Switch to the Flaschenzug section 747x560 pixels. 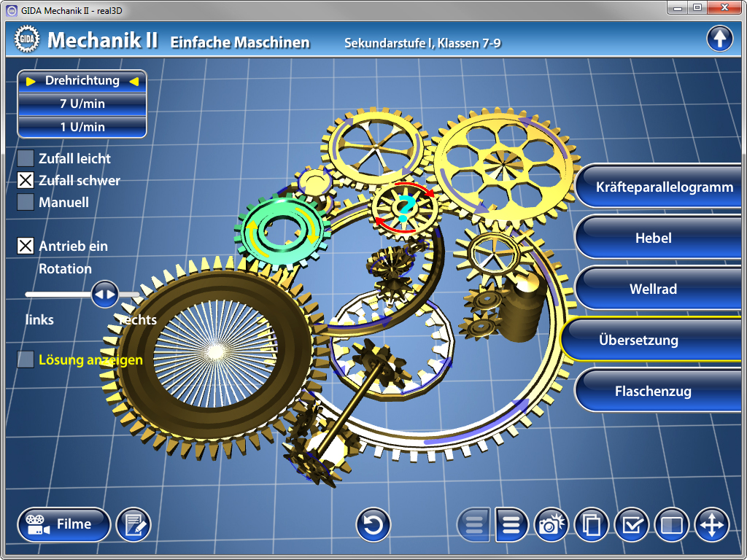pos(653,392)
